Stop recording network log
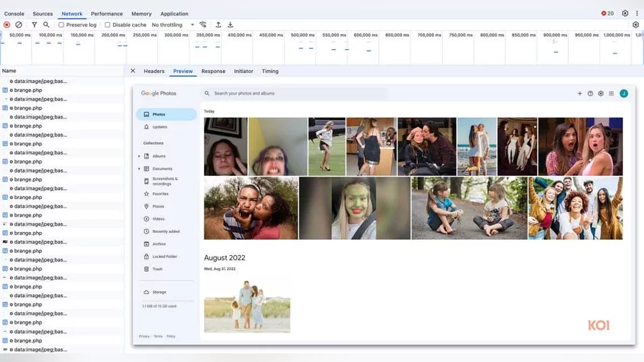The width and height of the screenshot is (644, 362). pos(7,25)
